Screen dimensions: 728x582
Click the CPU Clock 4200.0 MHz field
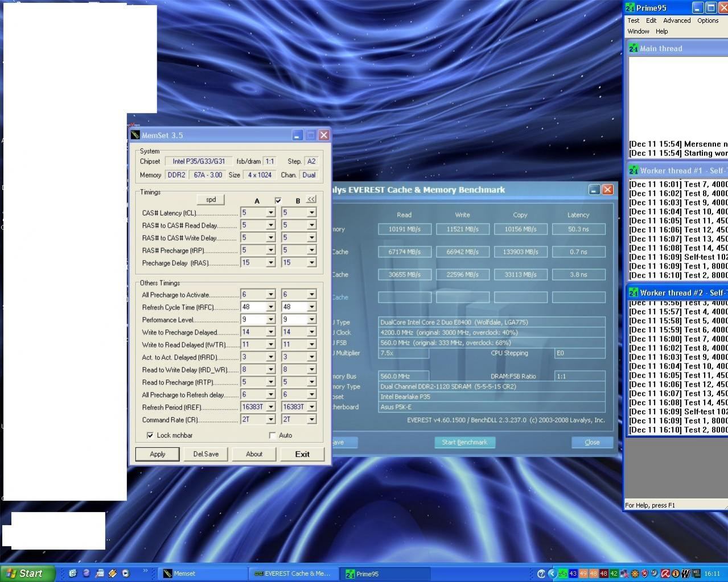pyautogui.click(x=492, y=332)
